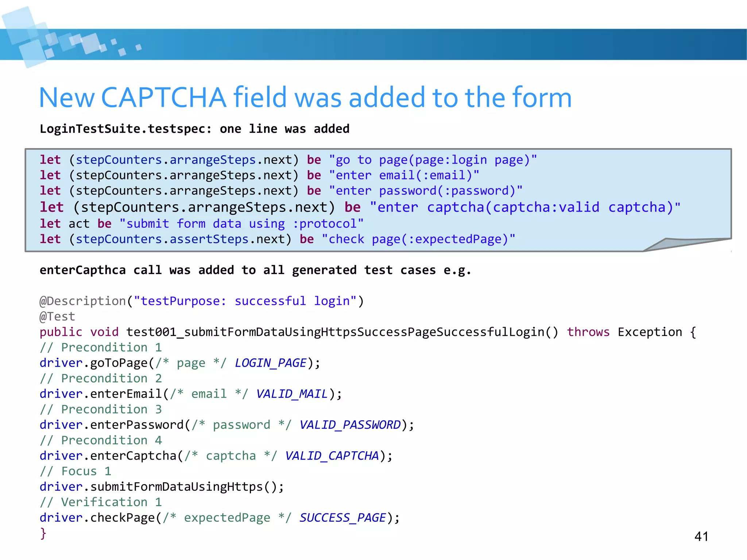Click the sentence 'enterCapthca call was added to all generated test cases'
The width and height of the screenshot is (747, 560).
pos(255,270)
